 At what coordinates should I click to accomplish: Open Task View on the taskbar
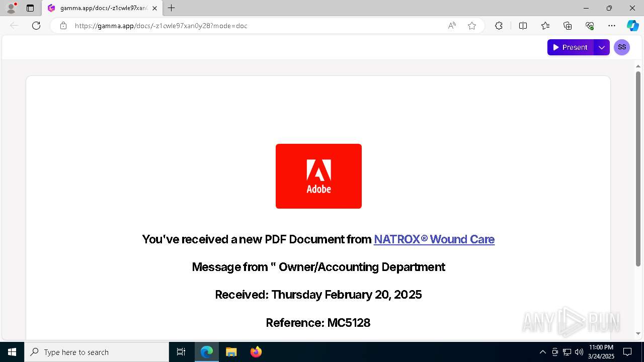point(181,352)
